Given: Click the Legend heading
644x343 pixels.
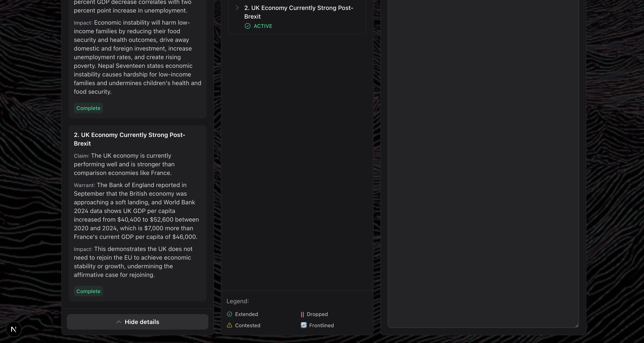Looking at the screenshot, I should (x=237, y=301).
